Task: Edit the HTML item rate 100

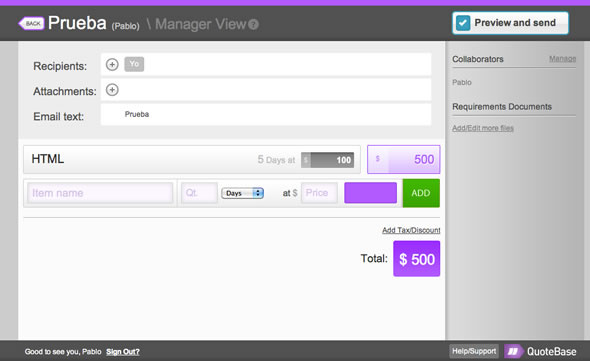Action: tap(328, 160)
